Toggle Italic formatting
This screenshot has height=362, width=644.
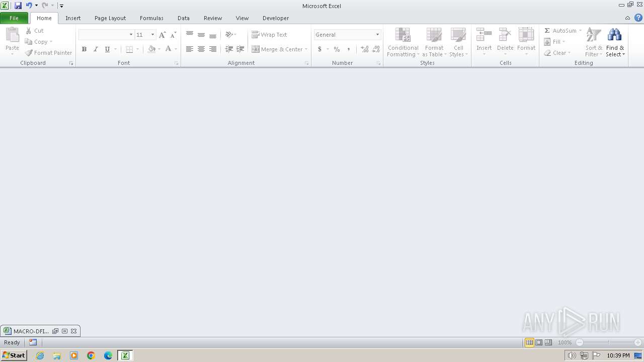coord(96,49)
